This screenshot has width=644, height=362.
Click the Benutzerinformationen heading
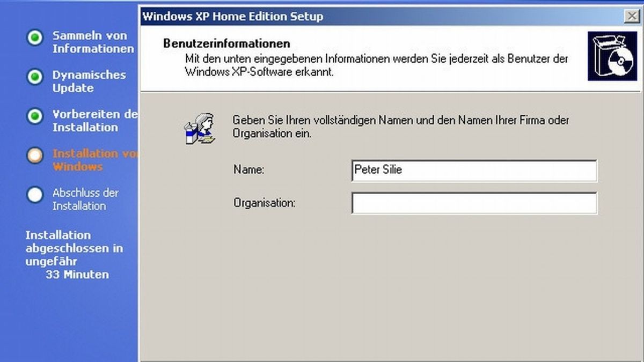[x=225, y=43]
